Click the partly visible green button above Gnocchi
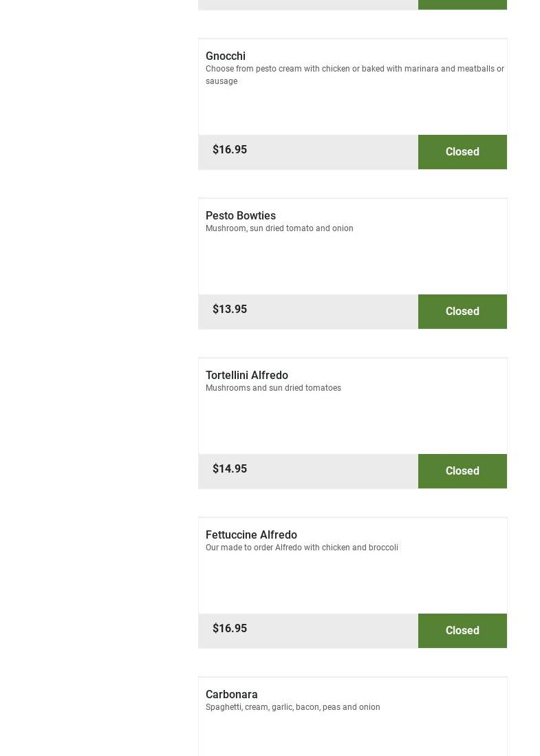 [462, 4]
